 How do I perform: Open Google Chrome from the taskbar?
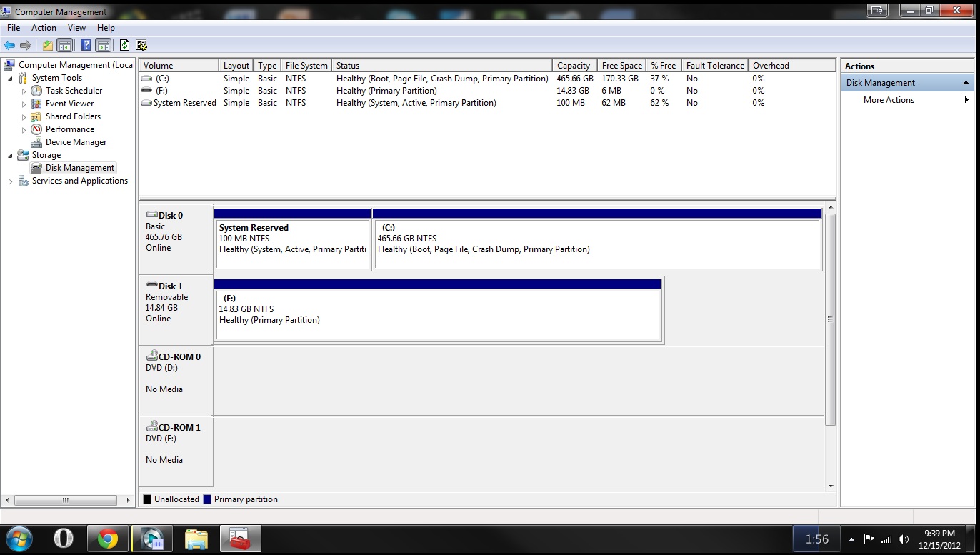(108, 539)
